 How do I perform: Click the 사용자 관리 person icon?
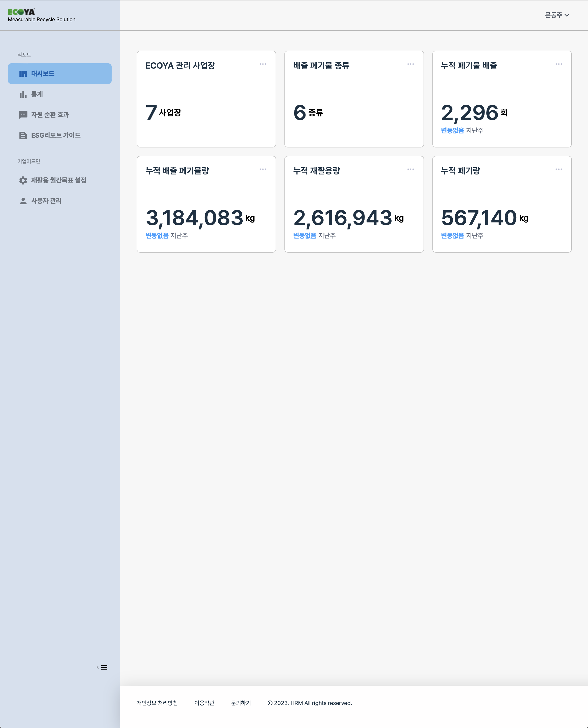pyautogui.click(x=23, y=201)
